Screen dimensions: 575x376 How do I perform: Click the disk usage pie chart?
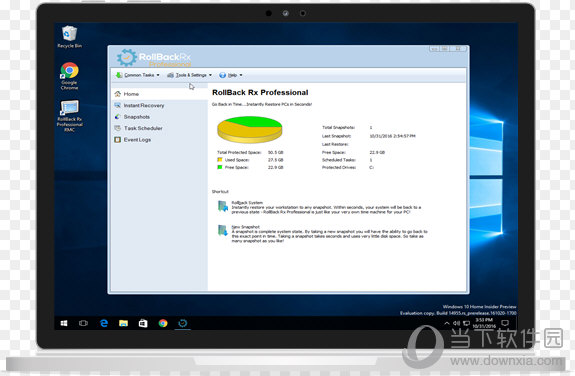click(x=250, y=129)
